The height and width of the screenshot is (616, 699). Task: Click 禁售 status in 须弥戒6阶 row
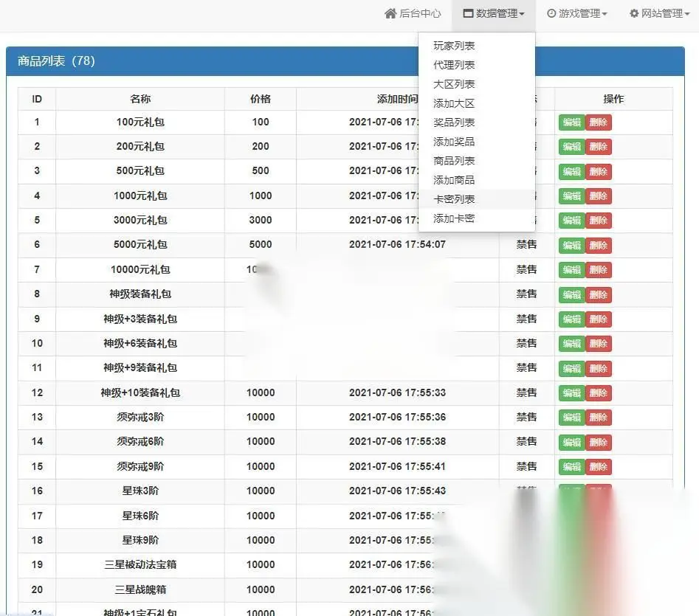(526, 441)
